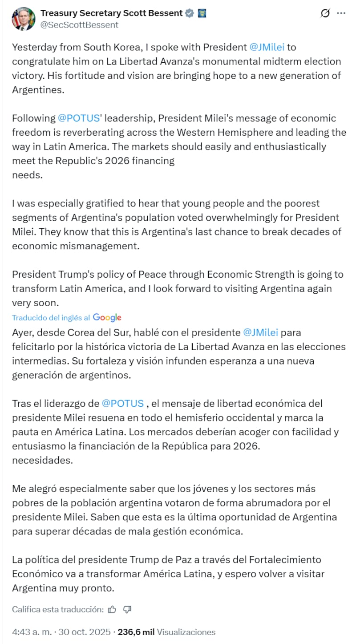Click the Google logo in translation notice
The width and height of the screenshot is (356, 644).
[x=107, y=317]
